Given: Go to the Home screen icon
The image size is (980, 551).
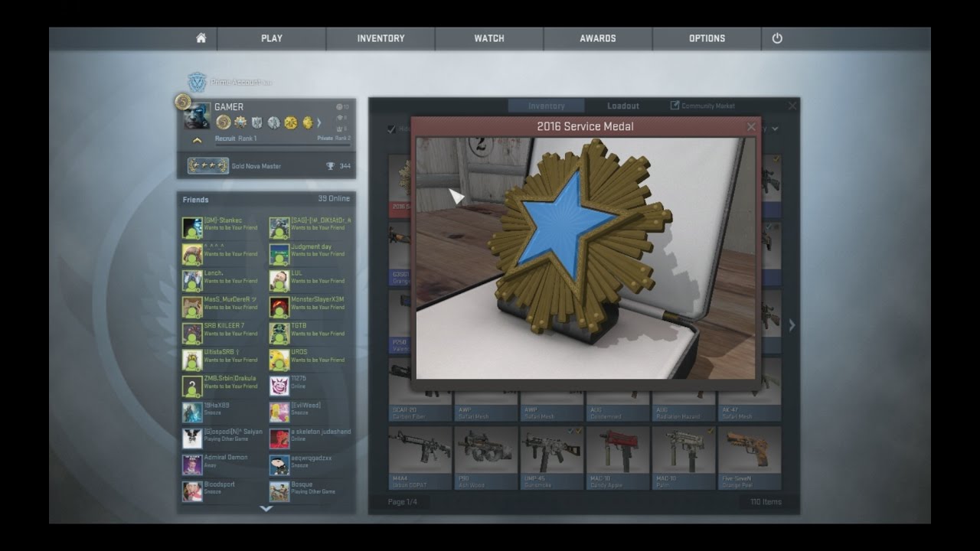Looking at the screenshot, I should pyautogui.click(x=201, y=38).
